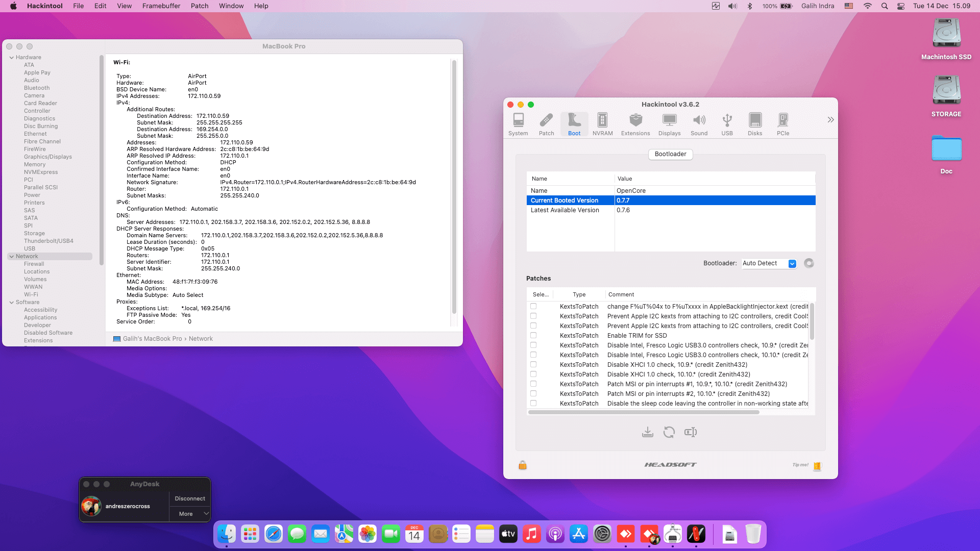980x551 pixels.
Task: Open the File menu
Action: coord(79,6)
